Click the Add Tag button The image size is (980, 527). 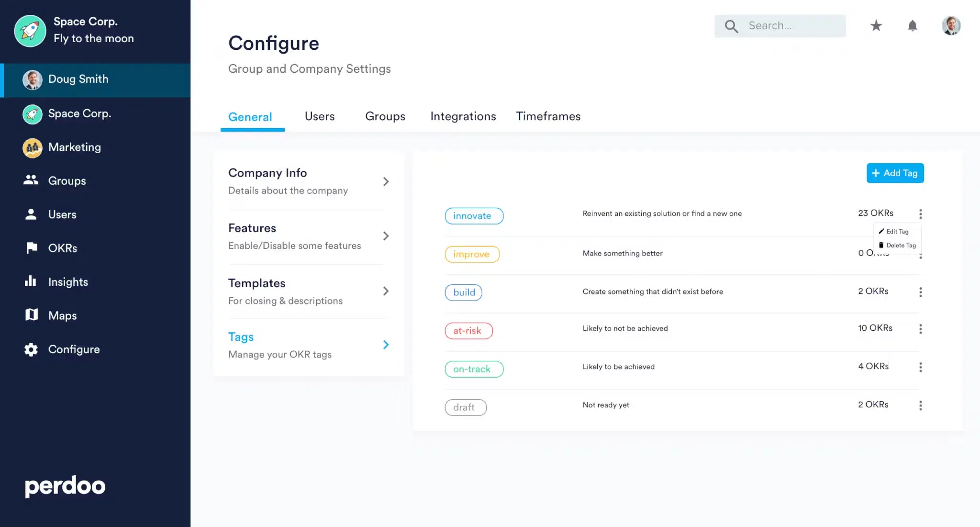point(895,173)
